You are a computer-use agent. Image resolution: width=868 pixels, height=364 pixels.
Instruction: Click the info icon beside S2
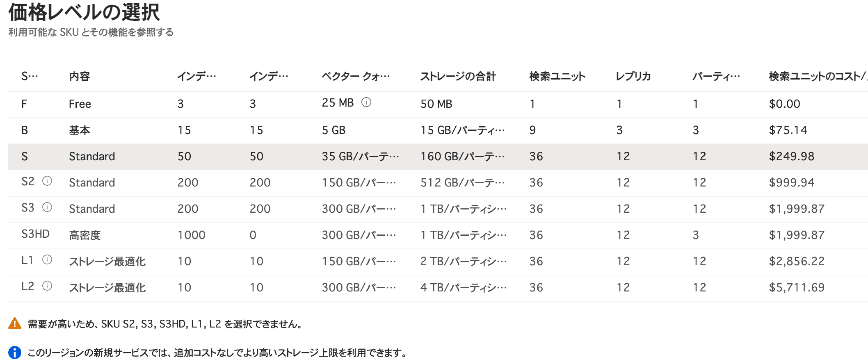(x=47, y=181)
